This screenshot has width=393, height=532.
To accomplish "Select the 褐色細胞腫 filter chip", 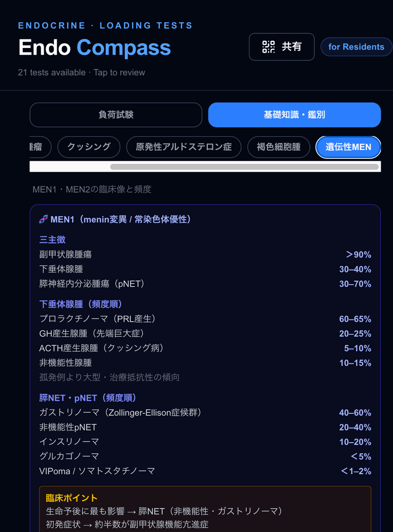I will [x=279, y=147].
